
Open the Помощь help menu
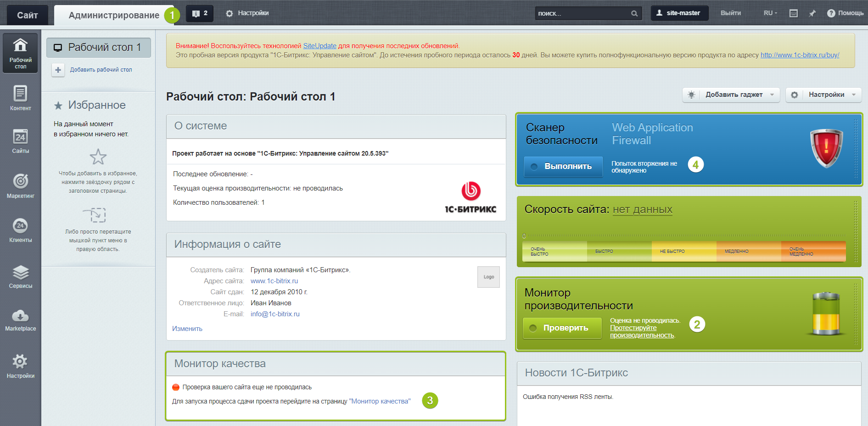[x=845, y=13]
